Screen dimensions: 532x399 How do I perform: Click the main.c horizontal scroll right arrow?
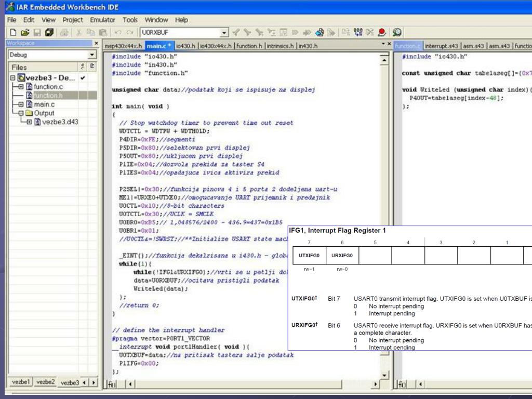point(375,384)
